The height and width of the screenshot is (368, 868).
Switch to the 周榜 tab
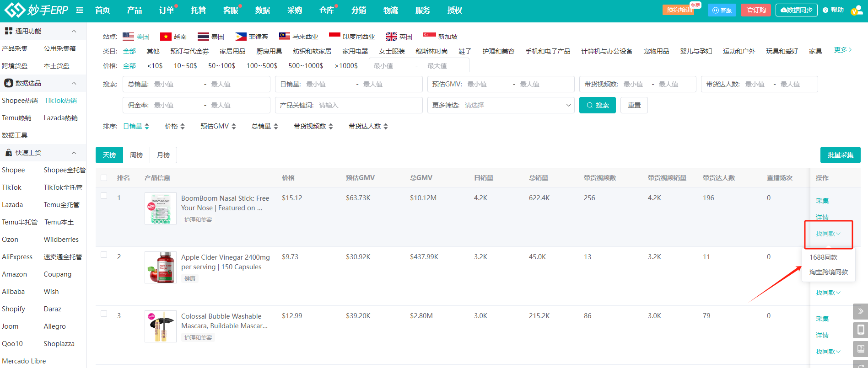click(x=136, y=155)
